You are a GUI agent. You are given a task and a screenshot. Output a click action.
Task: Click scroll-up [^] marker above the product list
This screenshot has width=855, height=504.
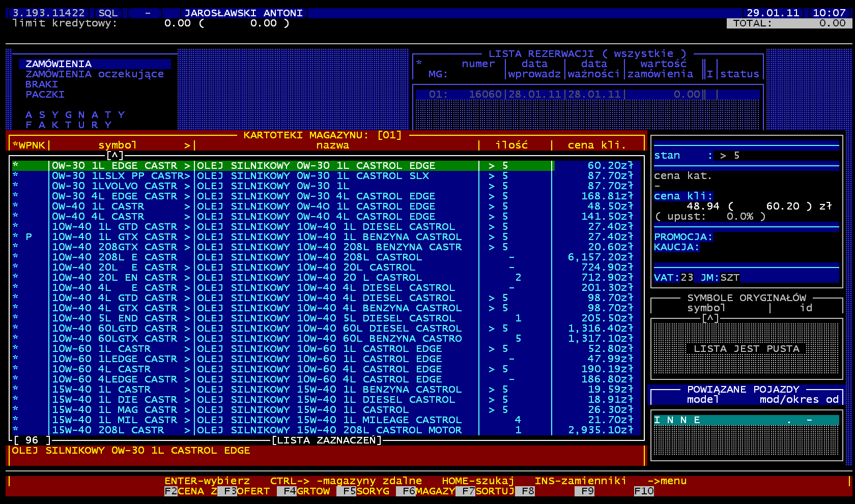[x=115, y=156]
